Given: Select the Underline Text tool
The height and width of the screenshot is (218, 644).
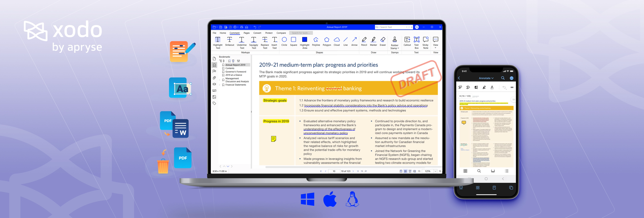Looking at the screenshot, I should tap(242, 43).
